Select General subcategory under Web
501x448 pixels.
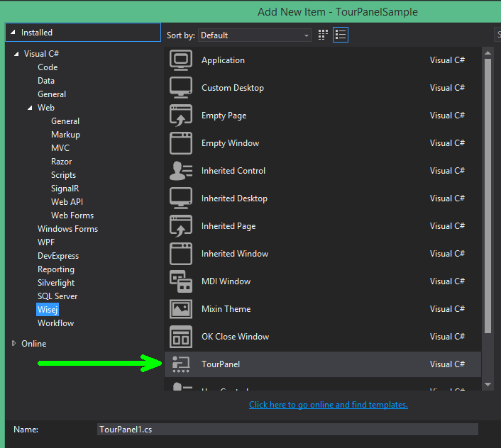(x=65, y=121)
